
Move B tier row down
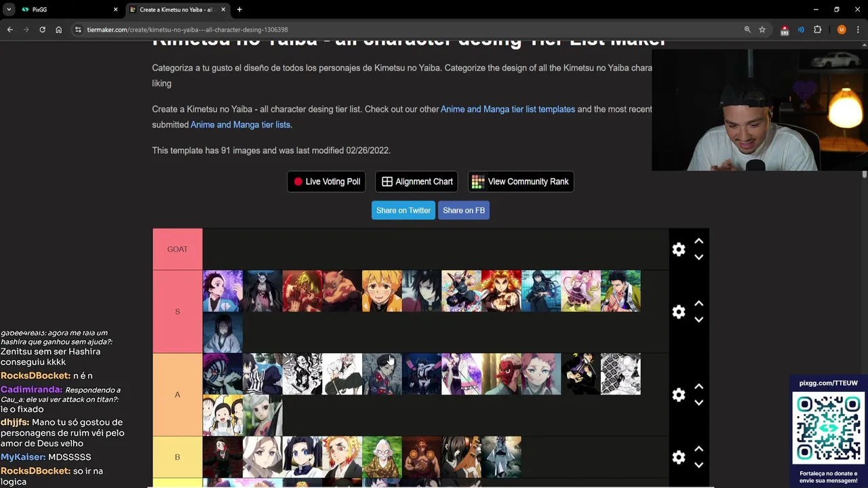click(x=698, y=465)
